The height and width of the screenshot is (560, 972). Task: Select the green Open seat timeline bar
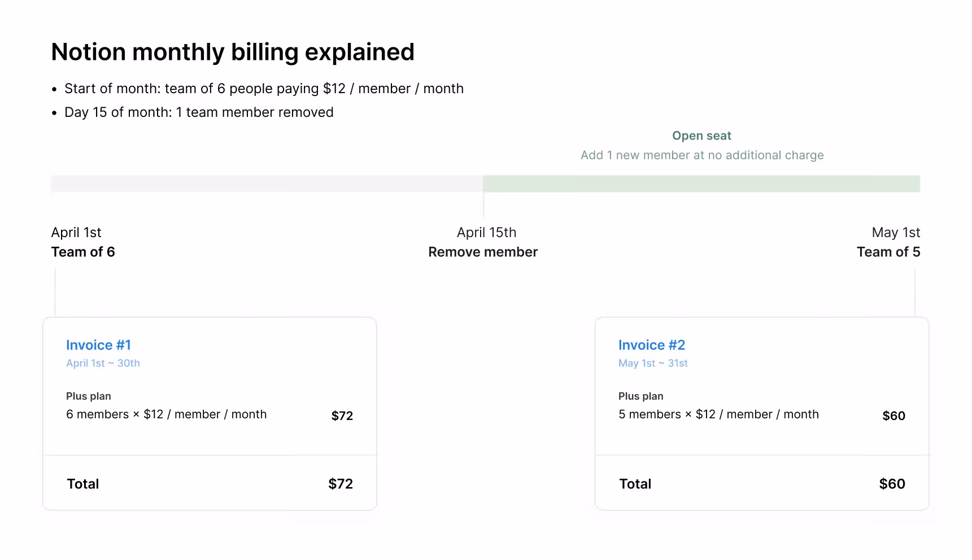tap(701, 183)
